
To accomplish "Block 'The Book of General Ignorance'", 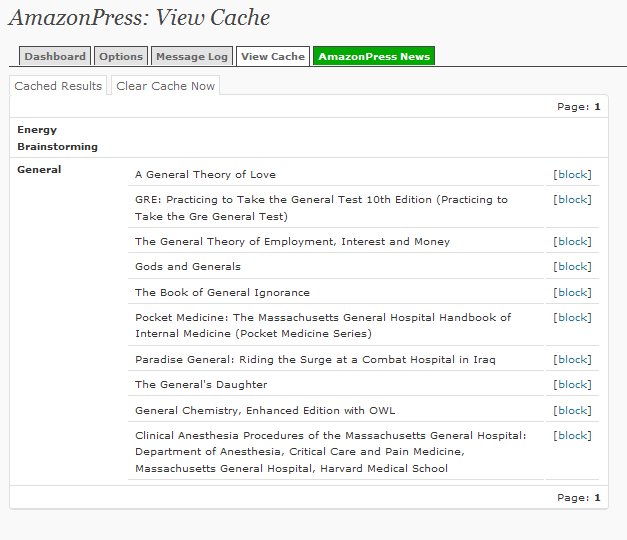I will 572,292.
